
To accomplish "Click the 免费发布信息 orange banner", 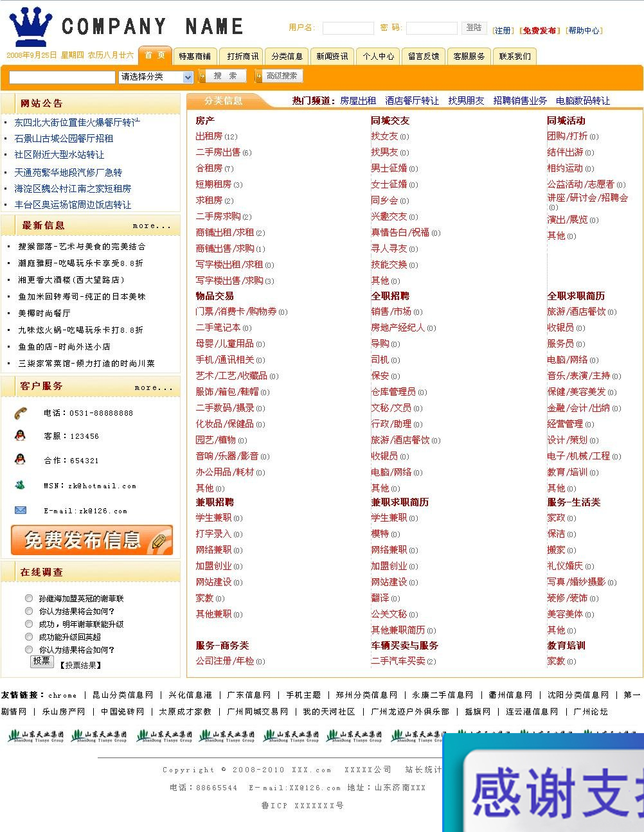I will (x=92, y=540).
